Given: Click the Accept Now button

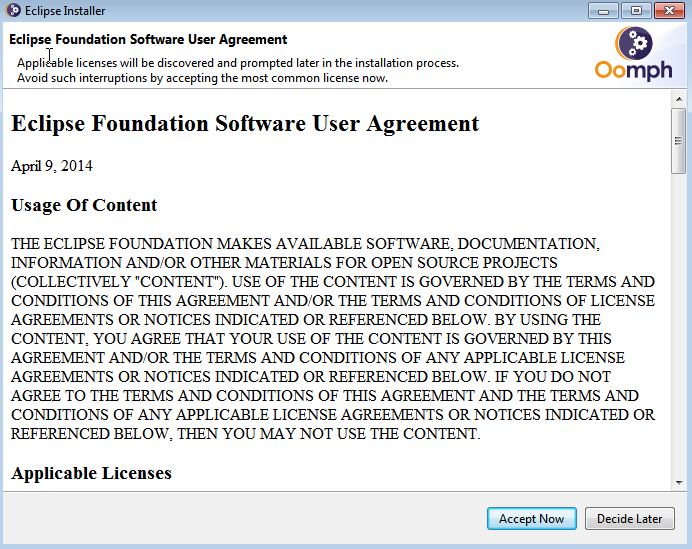Looking at the screenshot, I should (531, 518).
